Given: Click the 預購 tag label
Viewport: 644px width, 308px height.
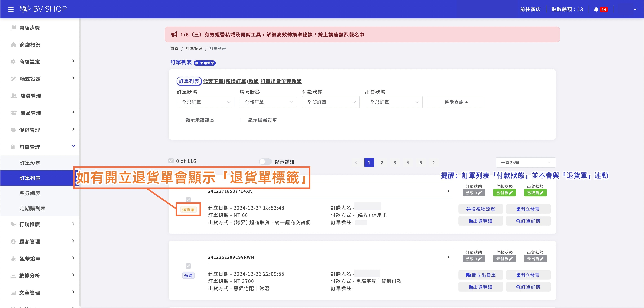Looking at the screenshot, I should (x=188, y=276).
